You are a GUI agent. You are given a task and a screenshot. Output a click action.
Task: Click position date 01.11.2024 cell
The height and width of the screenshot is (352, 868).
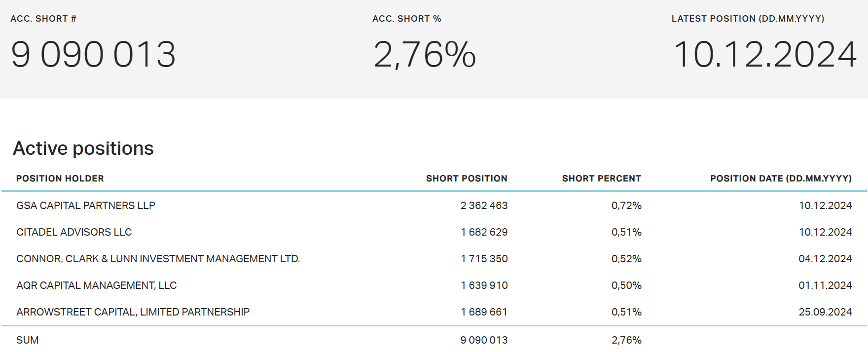pos(825,285)
